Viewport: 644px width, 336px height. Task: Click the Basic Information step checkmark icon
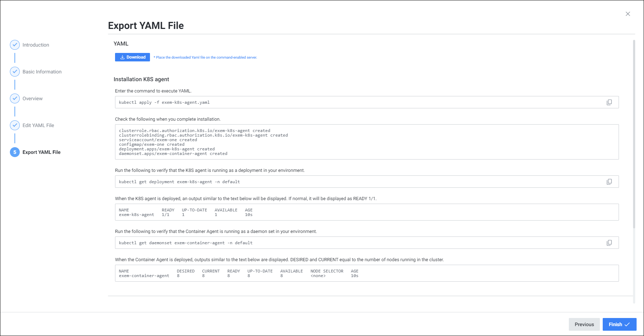pyautogui.click(x=15, y=72)
